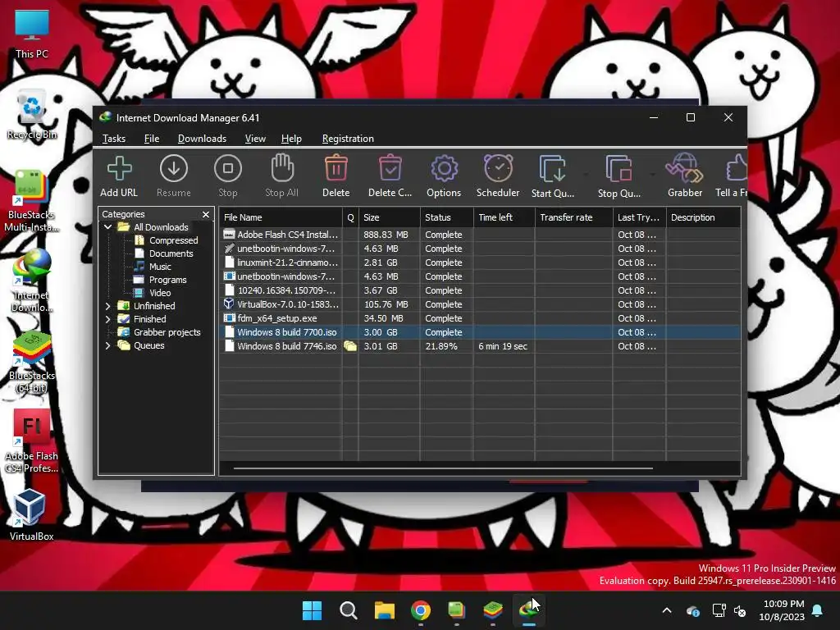Click queue icon of Windows 8 build 7746.iso
Screen dimensions: 840x630
click(350, 346)
